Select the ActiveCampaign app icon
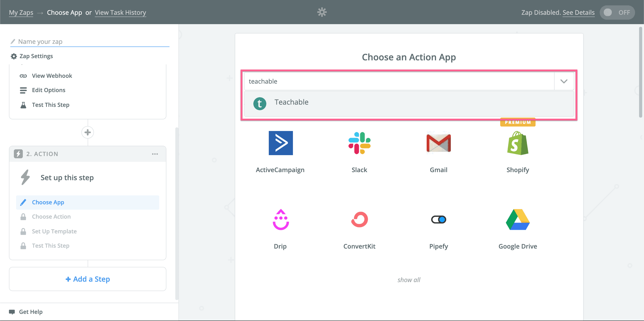This screenshot has height=321, width=644. tap(280, 143)
